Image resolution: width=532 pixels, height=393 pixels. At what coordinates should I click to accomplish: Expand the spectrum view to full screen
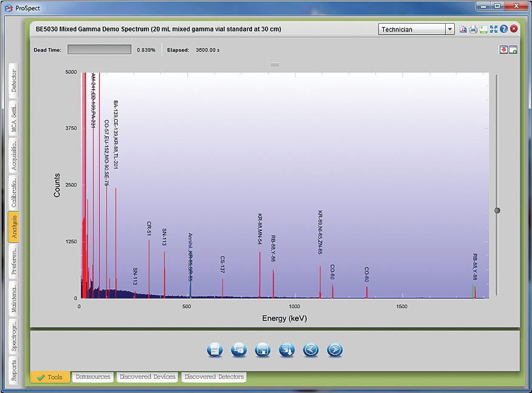(x=494, y=29)
